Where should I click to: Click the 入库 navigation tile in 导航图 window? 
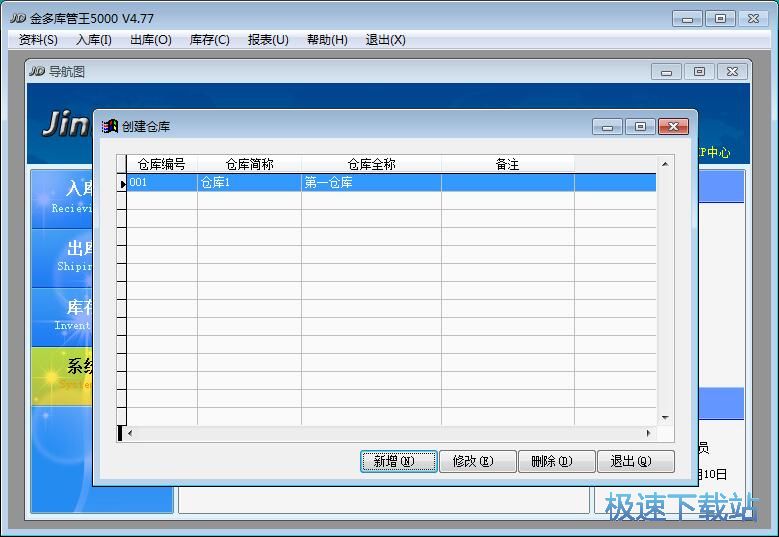pyautogui.click(x=62, y=199)
